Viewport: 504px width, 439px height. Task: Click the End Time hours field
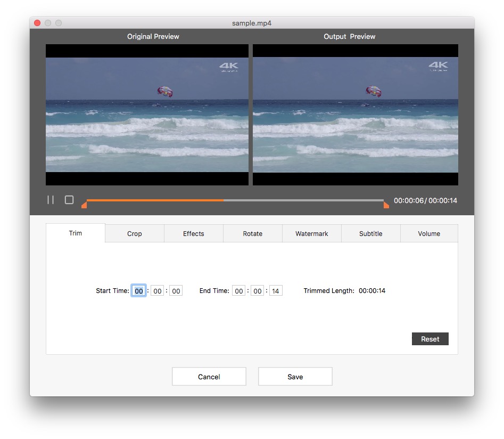pyautogui.click(x=238, y=290)
